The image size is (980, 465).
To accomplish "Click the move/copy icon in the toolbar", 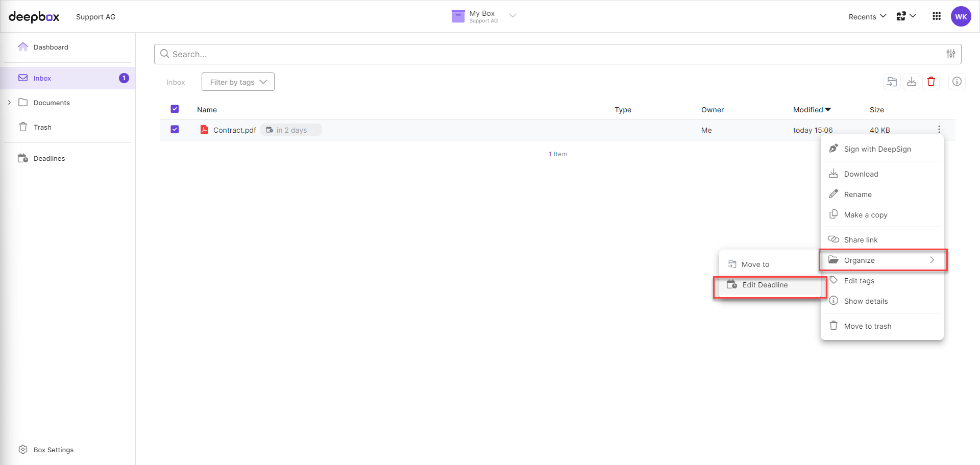I will coord(892,81).
